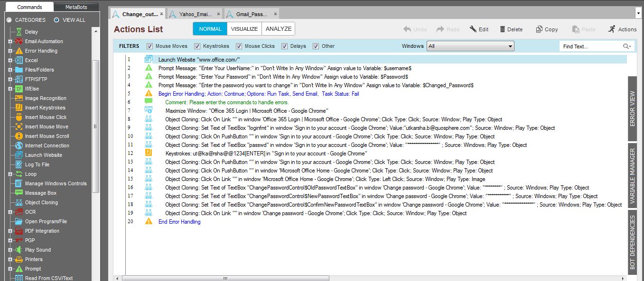Screen dimensions: 644x281
Task: Open the VARIABLE MANAGER side panel
Action: pos(632,176)
